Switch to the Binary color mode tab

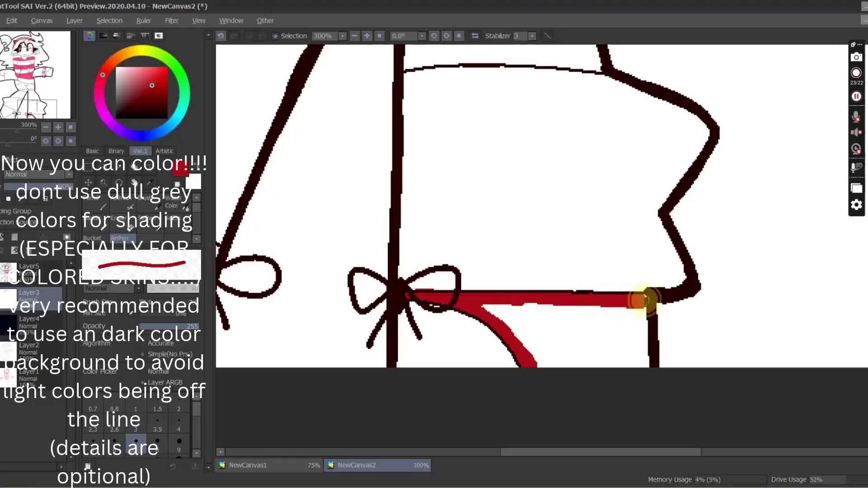(116, 151)
